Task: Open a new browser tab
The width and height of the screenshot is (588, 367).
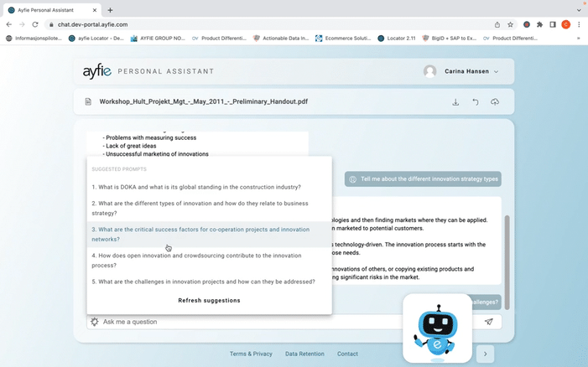Action: coord(110,10)
